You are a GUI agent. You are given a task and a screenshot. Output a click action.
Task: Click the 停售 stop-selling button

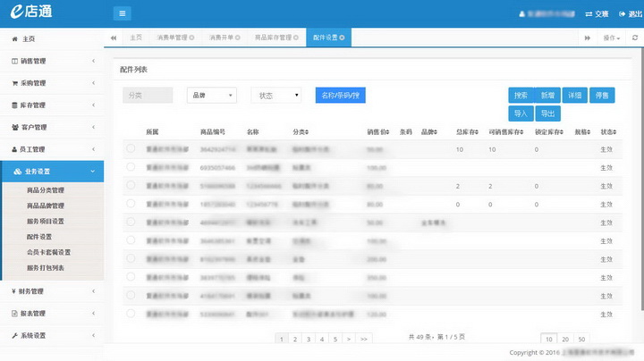(x=602, y=96)
